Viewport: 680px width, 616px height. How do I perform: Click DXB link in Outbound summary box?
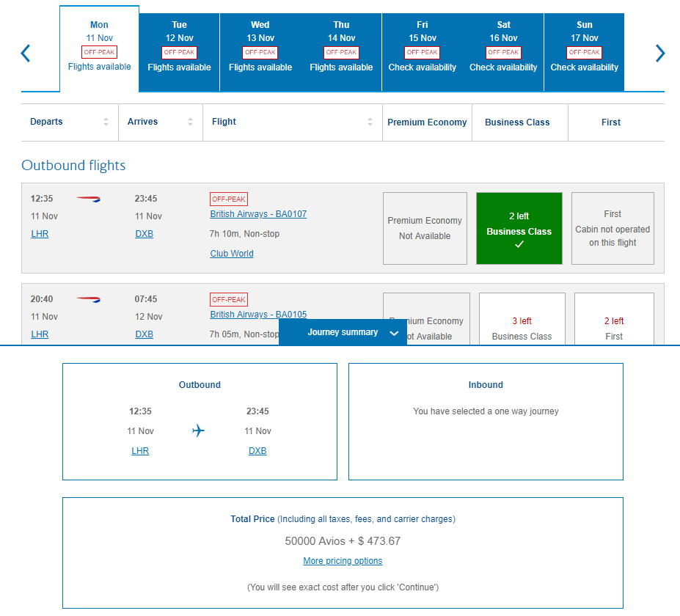(257, 451)
